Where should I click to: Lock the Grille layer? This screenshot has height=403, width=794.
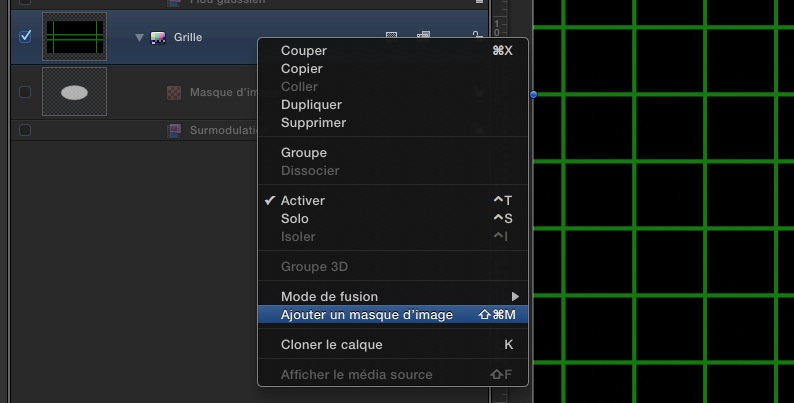point(478,38)
